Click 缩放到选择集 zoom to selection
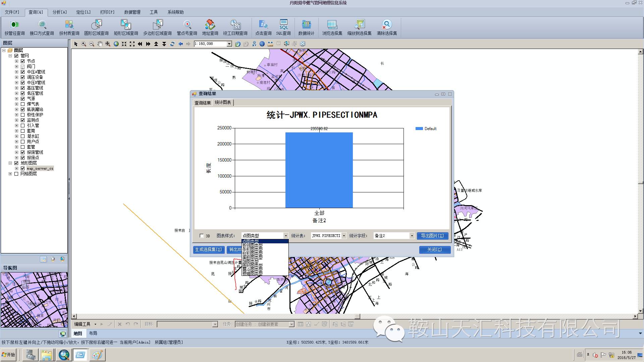Image resolution: width=644 pixels, height=362 pixels. (x=359, y=27)
